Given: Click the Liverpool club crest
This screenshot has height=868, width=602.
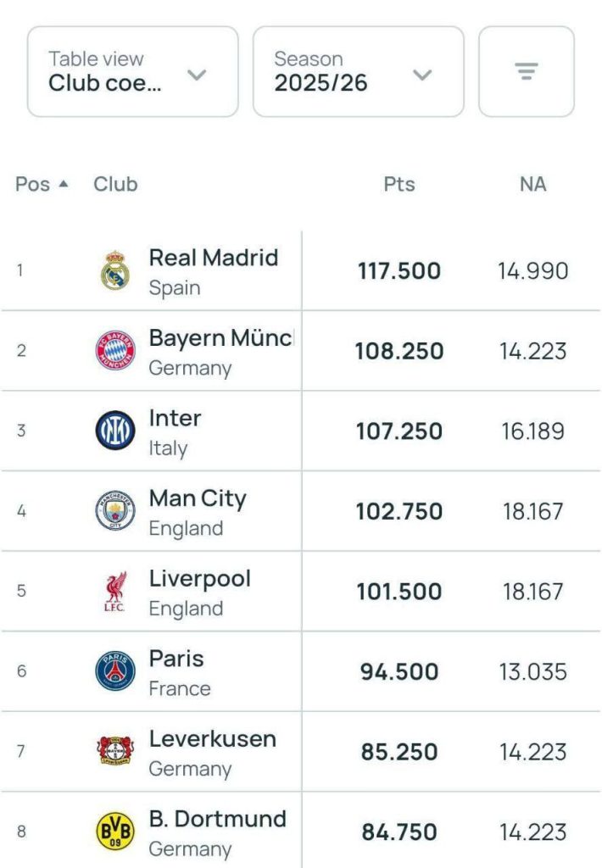Looking at the screenshot, I should (x=115, y=591).
